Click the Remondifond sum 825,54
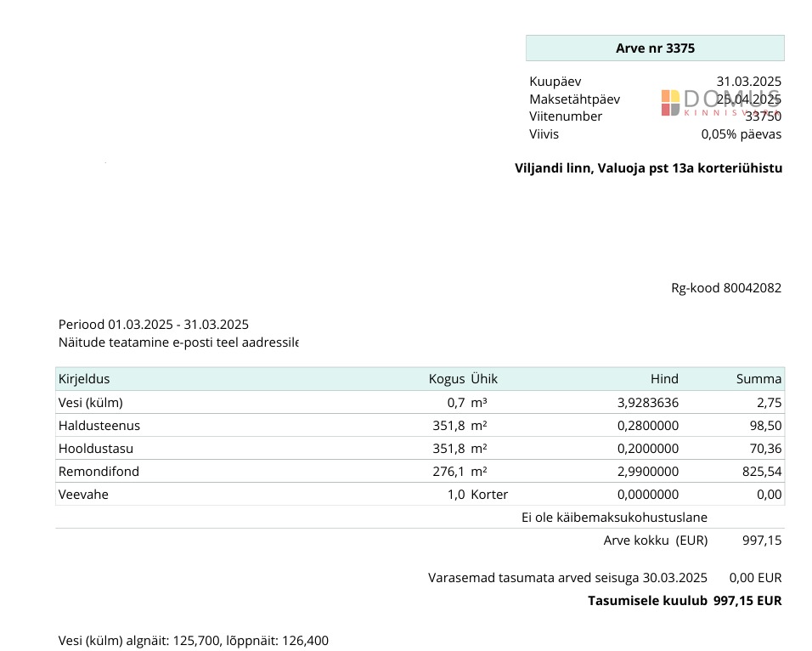 click(x=762, y=472)
